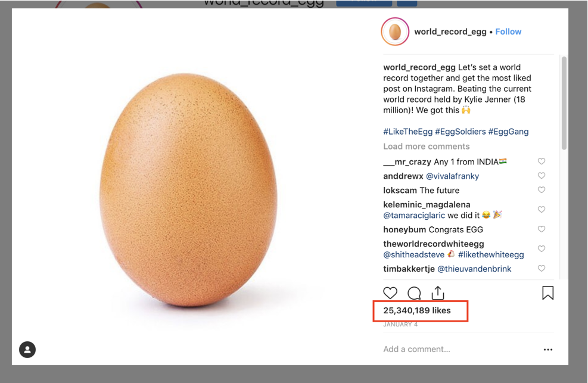Open the three-dot more options menu
Viewport: 588px width, 383px height.
coord(548,350)
